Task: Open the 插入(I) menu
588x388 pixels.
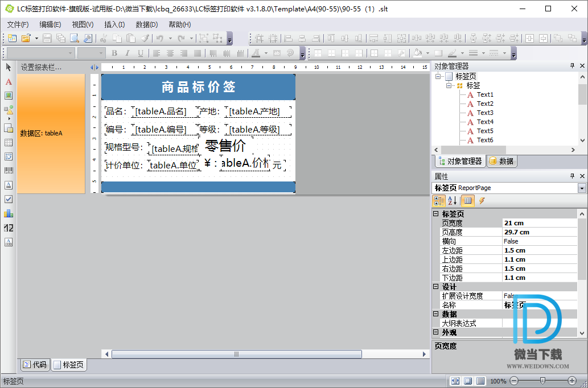Action: (114, 24)
